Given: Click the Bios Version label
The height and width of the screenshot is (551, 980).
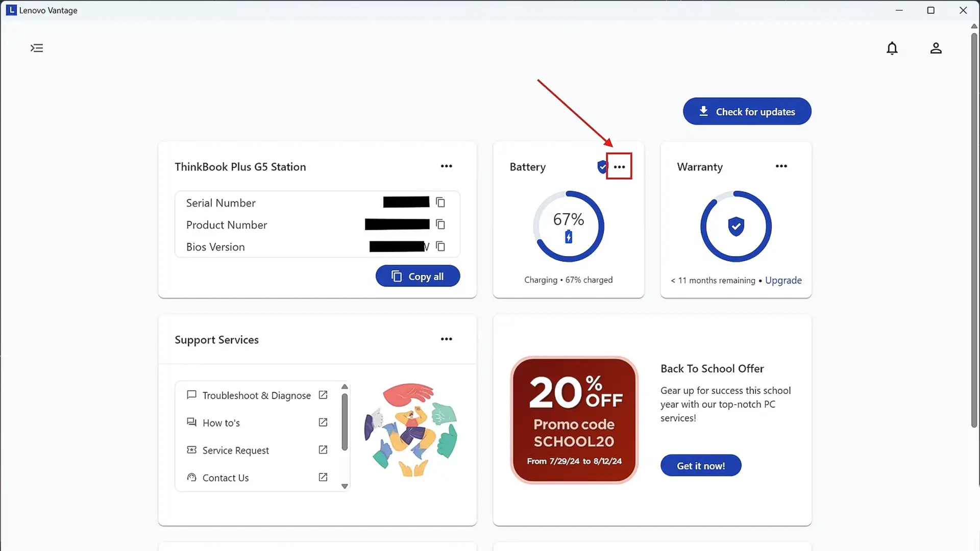Looking at the screenshot, I should tap(215, 247).
